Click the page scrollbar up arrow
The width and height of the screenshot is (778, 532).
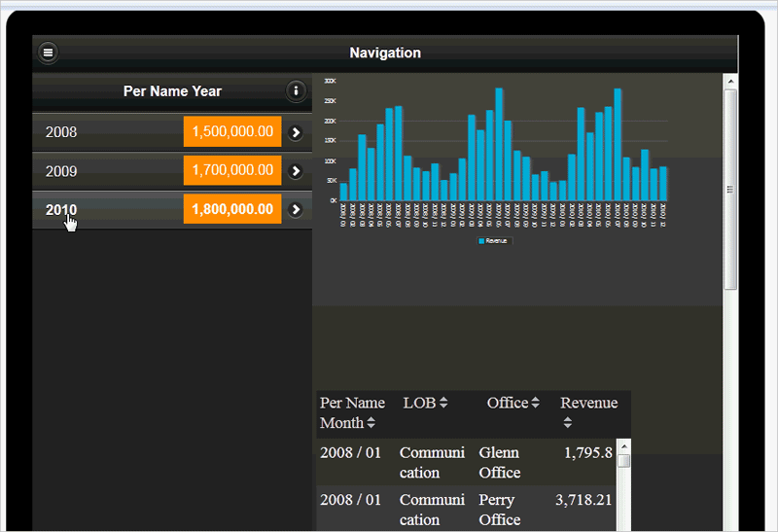(x=730, y=82)
